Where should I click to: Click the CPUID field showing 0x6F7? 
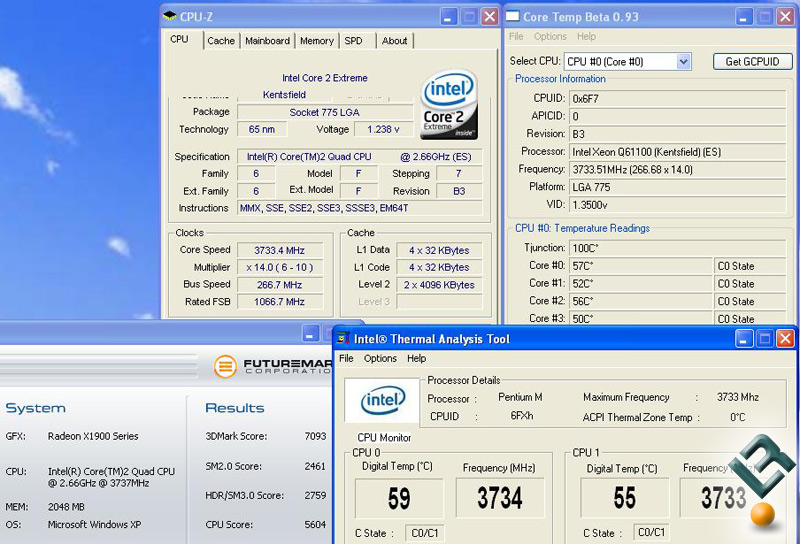pos(677,98)
